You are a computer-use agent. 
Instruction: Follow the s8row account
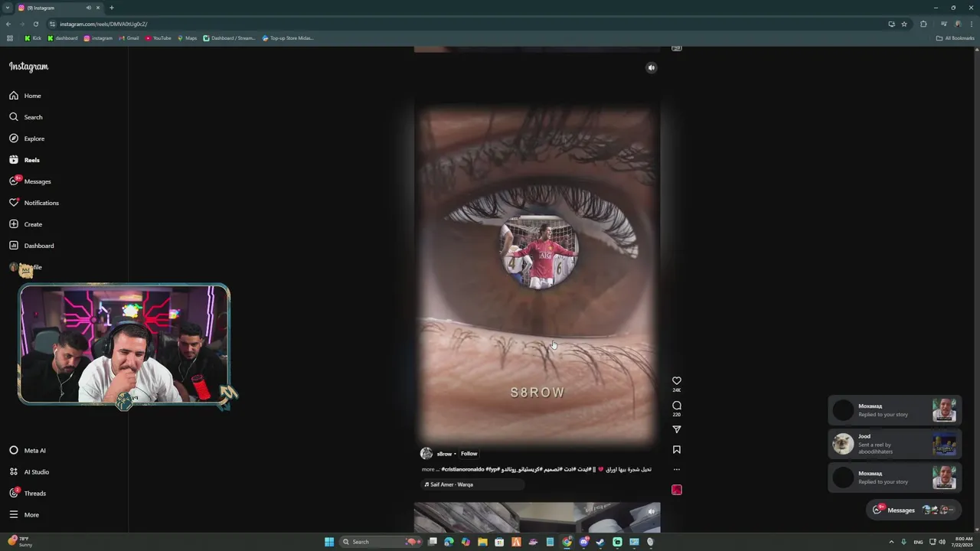469,454
